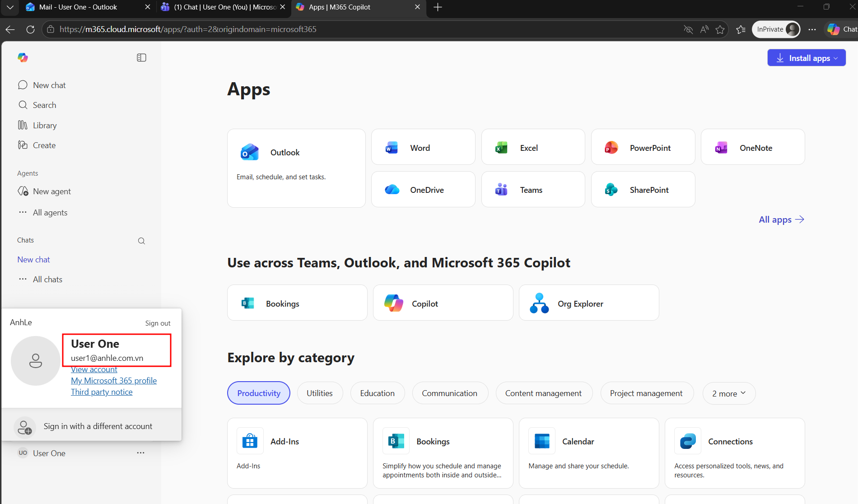Click the add-account icon in the popup
The width and height of the screenshot is (858, 504).
25,427
